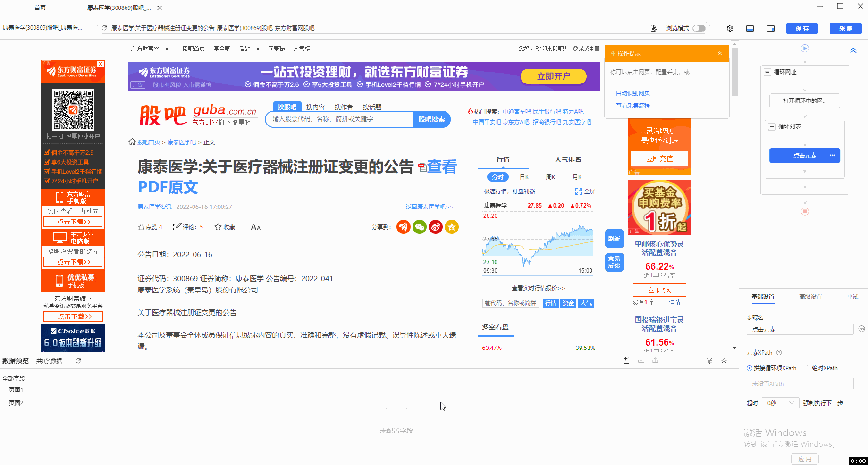The height and width of the screenshot is (465, 868).
Task: Open task settings gear icon
Action: point(730,28)
